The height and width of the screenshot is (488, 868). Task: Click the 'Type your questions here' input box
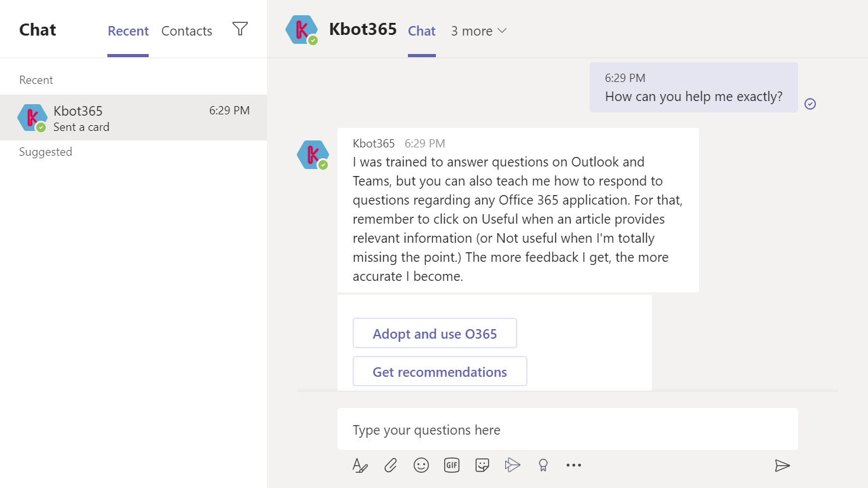click(x=567, y=430)
